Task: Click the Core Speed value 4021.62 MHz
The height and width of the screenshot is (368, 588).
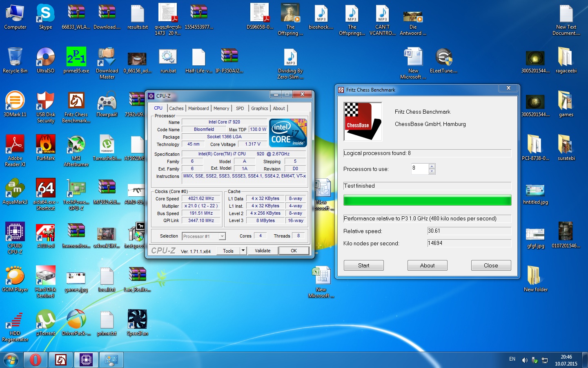Action: click(x=201, y=198)
